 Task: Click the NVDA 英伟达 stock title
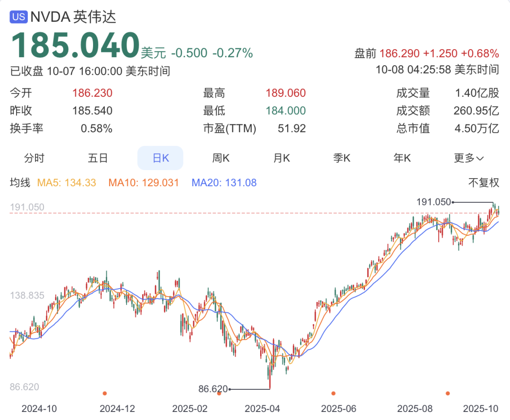click(73, 17)
